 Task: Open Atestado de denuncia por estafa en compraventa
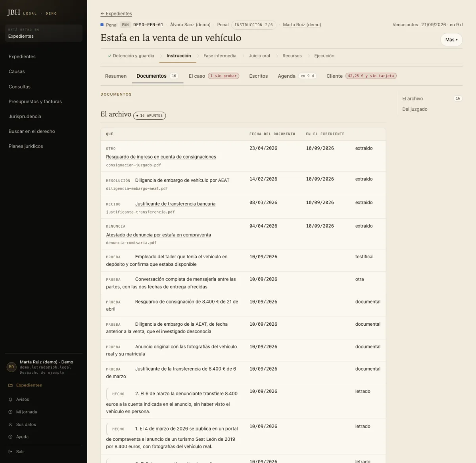tap(158, 235)
